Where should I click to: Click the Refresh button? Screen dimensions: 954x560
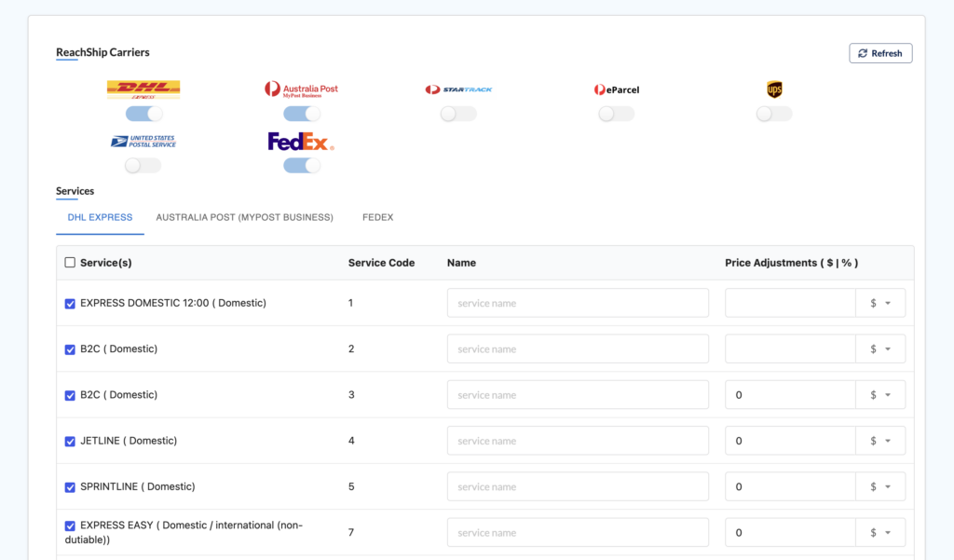pos(880,53)
